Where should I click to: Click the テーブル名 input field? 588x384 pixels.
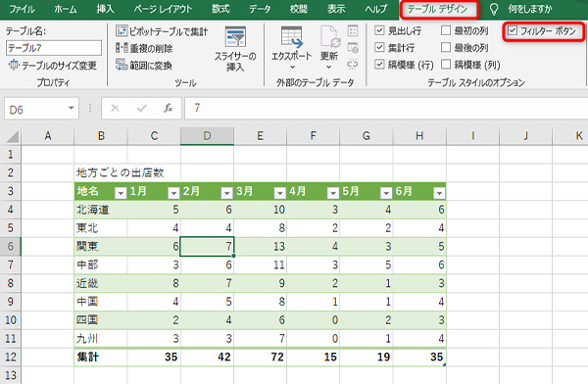[54, 48]
